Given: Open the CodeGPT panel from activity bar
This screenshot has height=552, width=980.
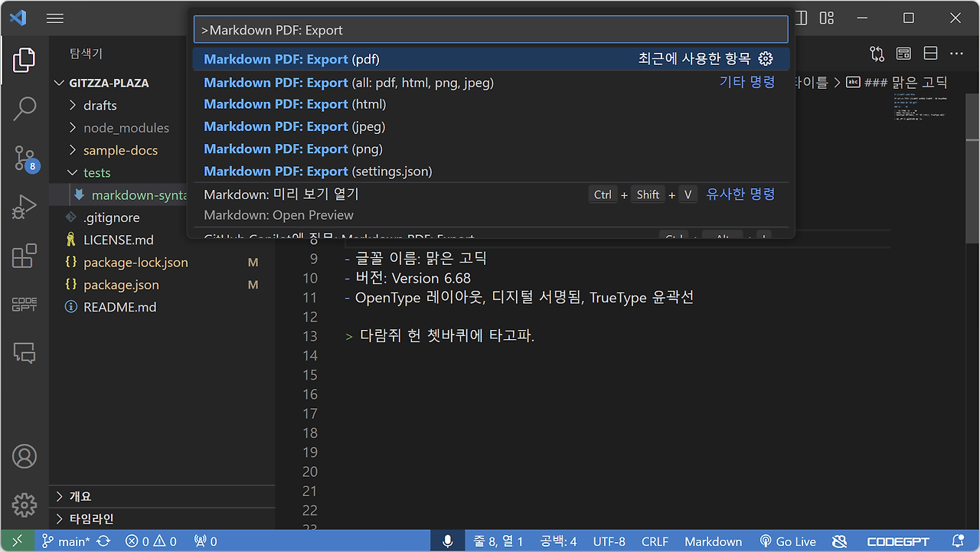Looking at the screenshot, I should 24,304.
